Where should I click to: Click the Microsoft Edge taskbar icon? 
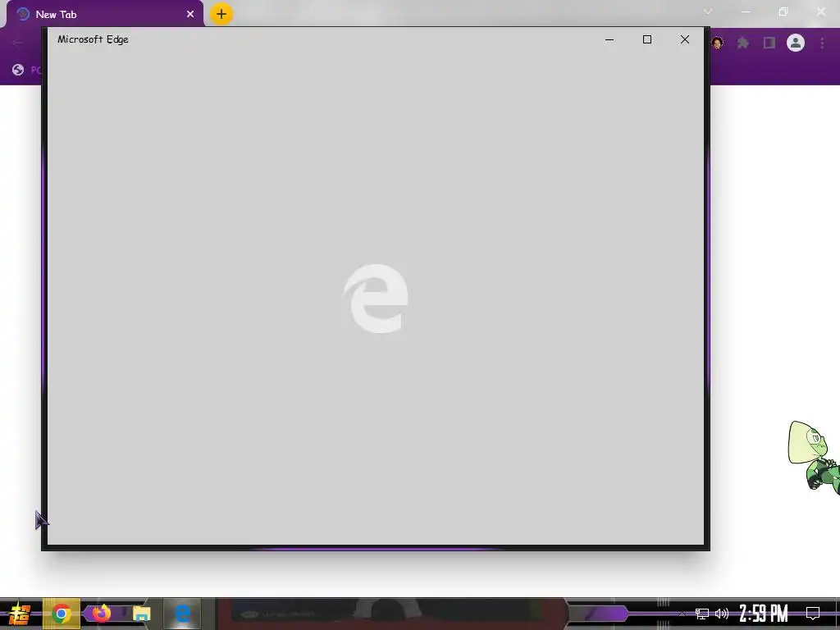click(182, 614)
